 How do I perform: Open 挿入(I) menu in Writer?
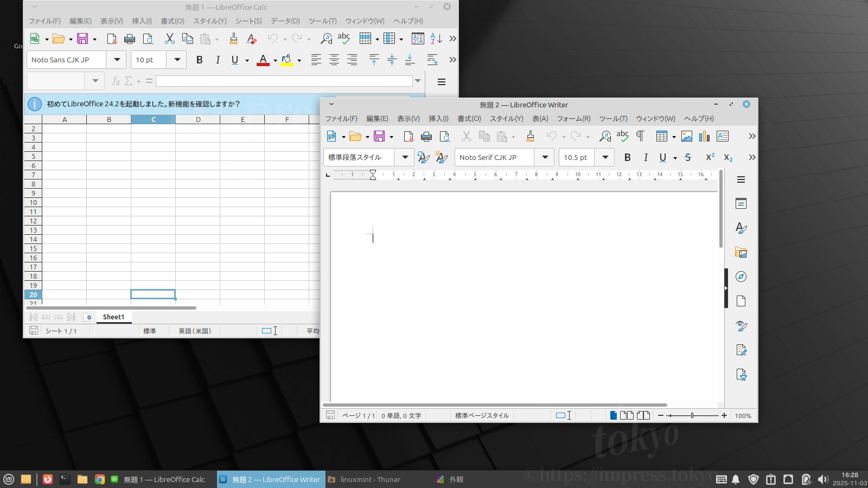pos(438,119)
